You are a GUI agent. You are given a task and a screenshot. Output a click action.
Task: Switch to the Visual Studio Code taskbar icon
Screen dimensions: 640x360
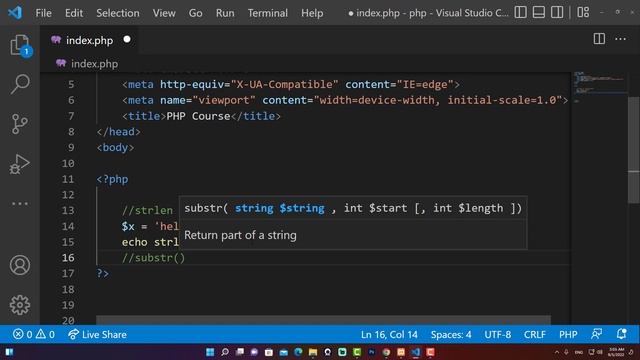point(416,352)
